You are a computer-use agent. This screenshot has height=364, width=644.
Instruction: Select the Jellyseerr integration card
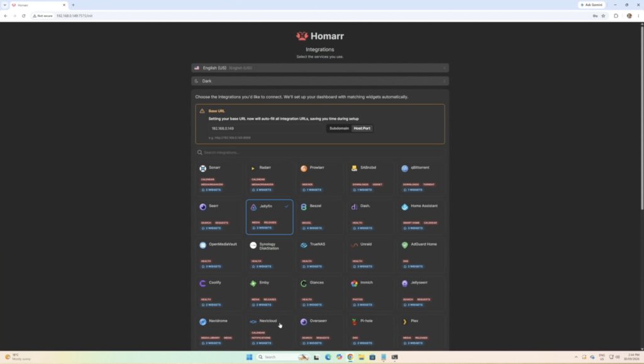point(421,293)
